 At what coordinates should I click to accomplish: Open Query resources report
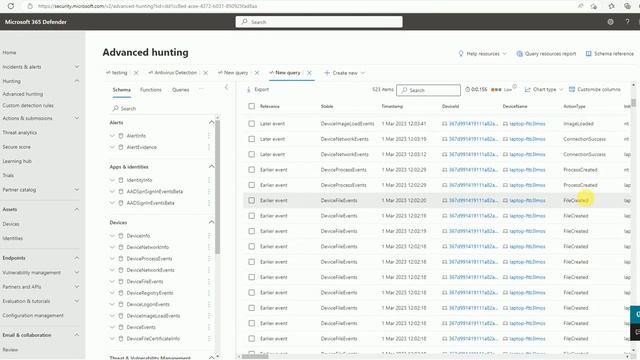(x=546, y=53)
